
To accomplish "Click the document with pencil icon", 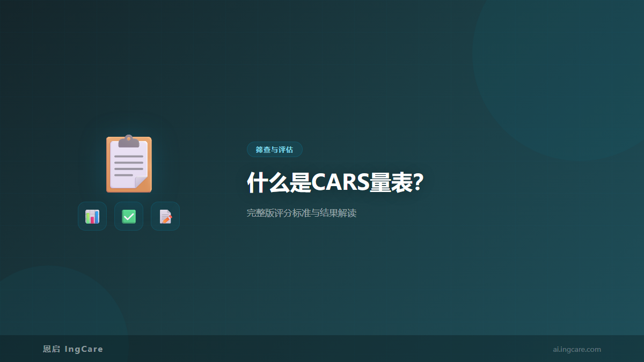I will (x=165, y=216).
